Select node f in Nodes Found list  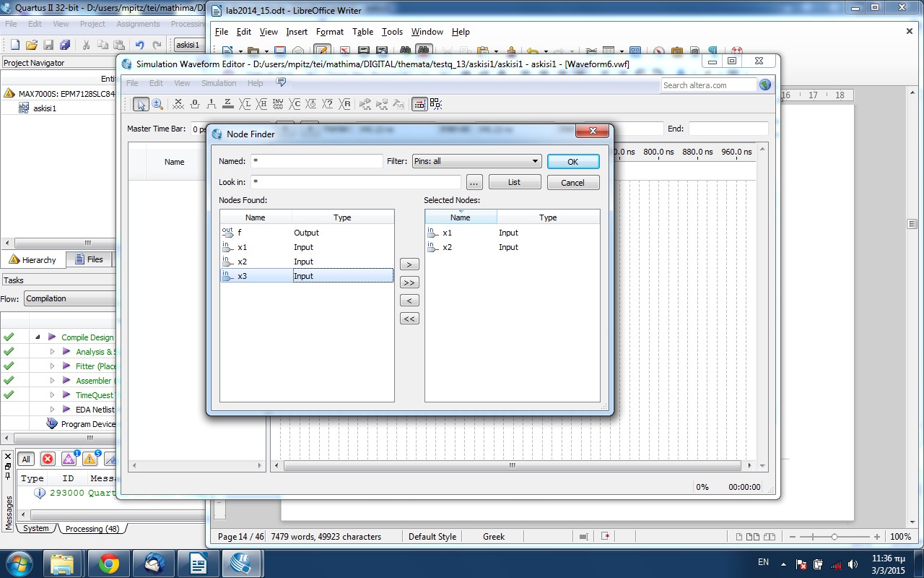(307, 233)
